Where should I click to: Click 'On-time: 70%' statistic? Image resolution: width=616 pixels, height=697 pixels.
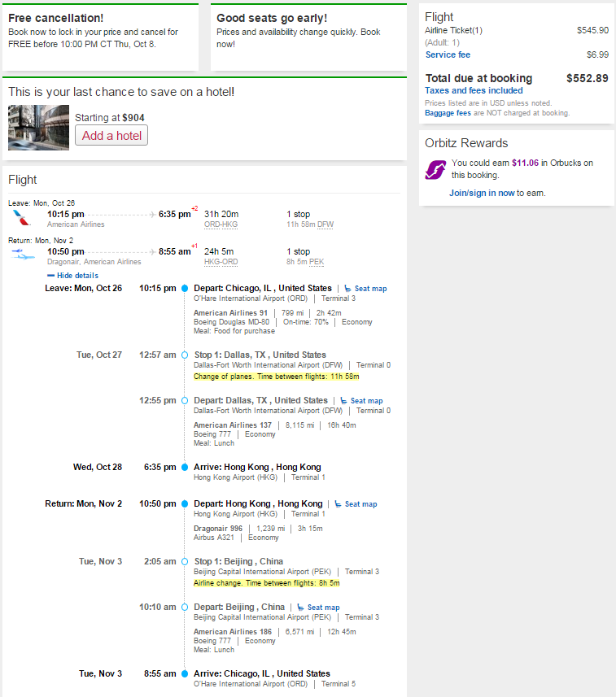(x=305, y=322)
